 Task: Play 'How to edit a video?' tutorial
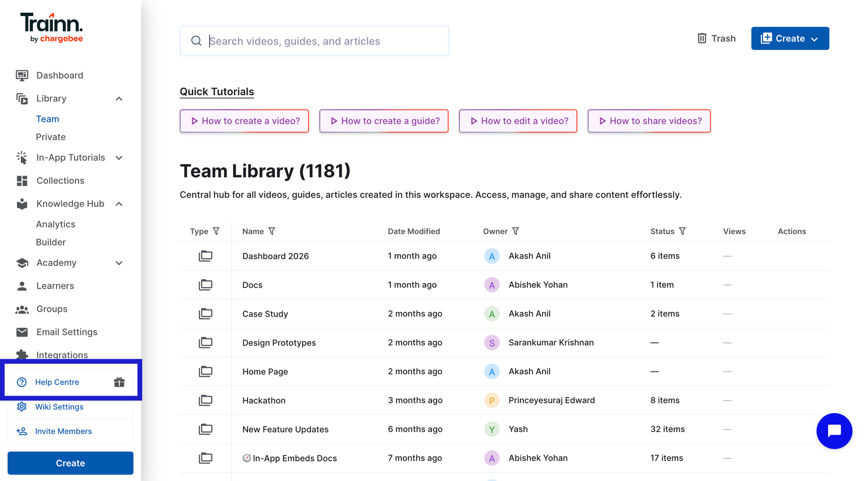click(518, 121)
